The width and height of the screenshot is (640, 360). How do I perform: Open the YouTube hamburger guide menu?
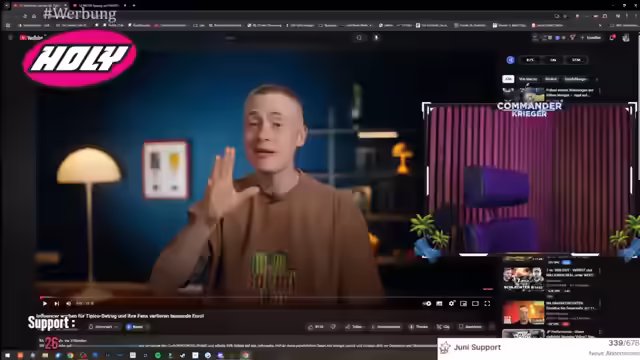click(x=10, y=38)
